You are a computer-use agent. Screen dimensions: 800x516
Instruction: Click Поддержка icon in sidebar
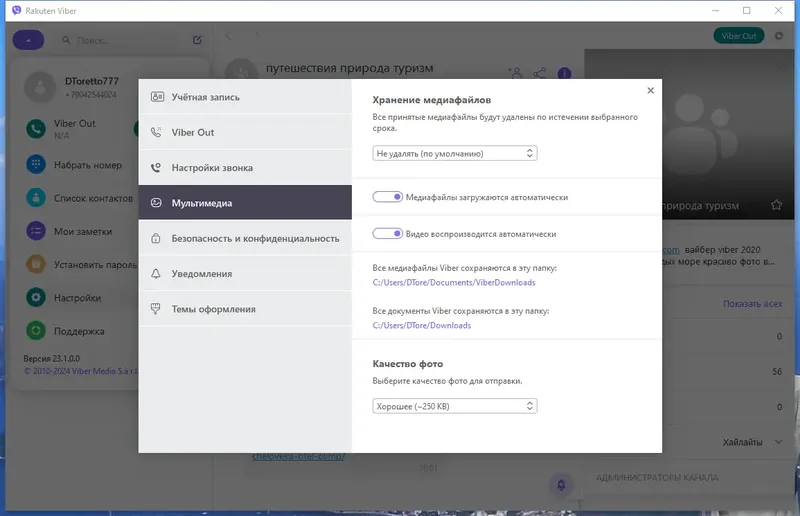point(36,331)
